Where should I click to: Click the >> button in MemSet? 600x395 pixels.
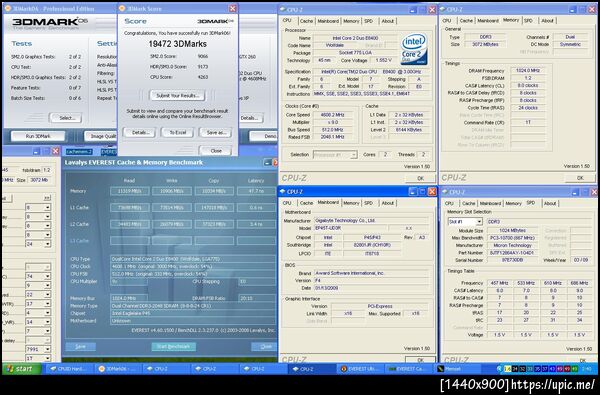pyautogui.click(x=47, y=198)
